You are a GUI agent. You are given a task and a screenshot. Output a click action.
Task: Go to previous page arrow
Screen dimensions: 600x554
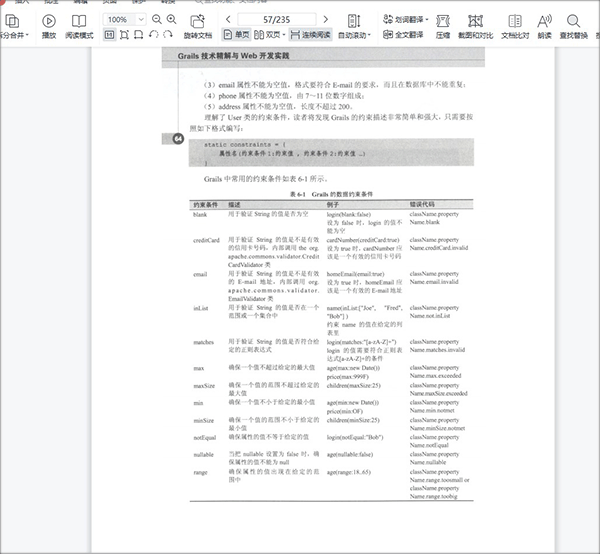[x=228, y=19]
